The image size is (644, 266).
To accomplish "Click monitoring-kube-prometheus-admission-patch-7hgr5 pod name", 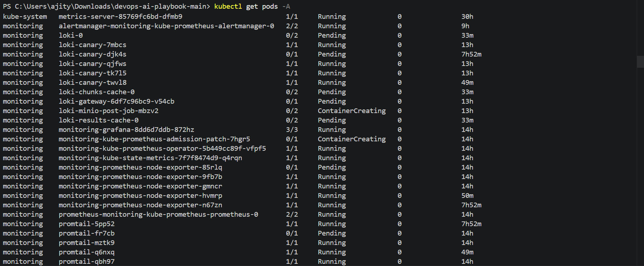I will 154,139.
